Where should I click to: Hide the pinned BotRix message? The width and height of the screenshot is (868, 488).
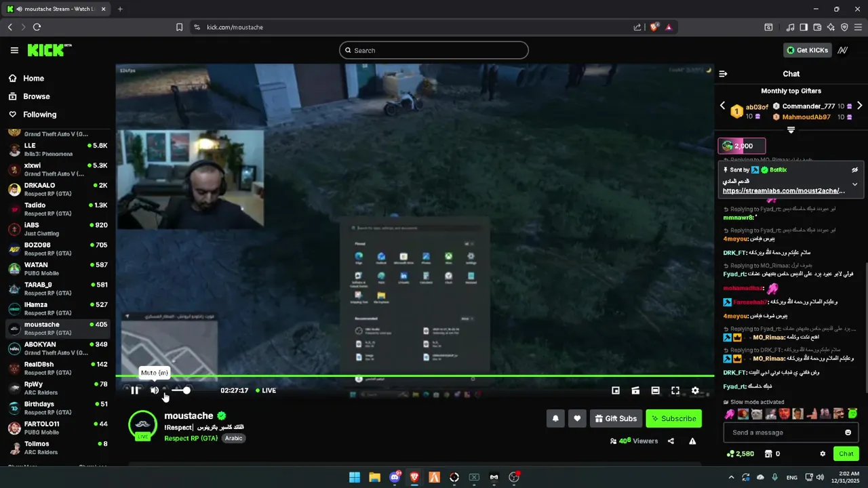854,169
